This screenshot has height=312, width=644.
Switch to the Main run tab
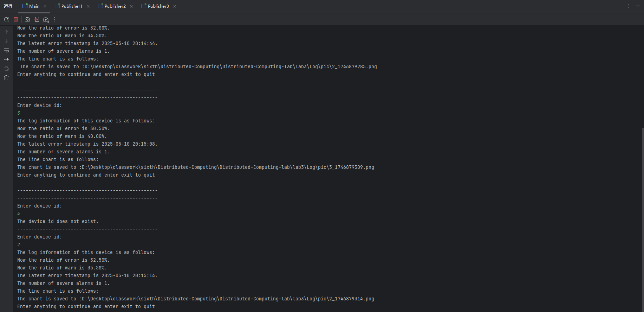34,6
